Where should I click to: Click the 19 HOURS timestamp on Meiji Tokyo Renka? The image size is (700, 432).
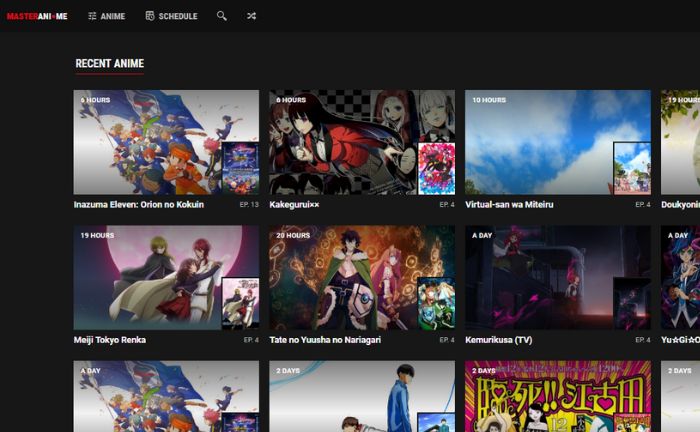[x=97, y=235]
